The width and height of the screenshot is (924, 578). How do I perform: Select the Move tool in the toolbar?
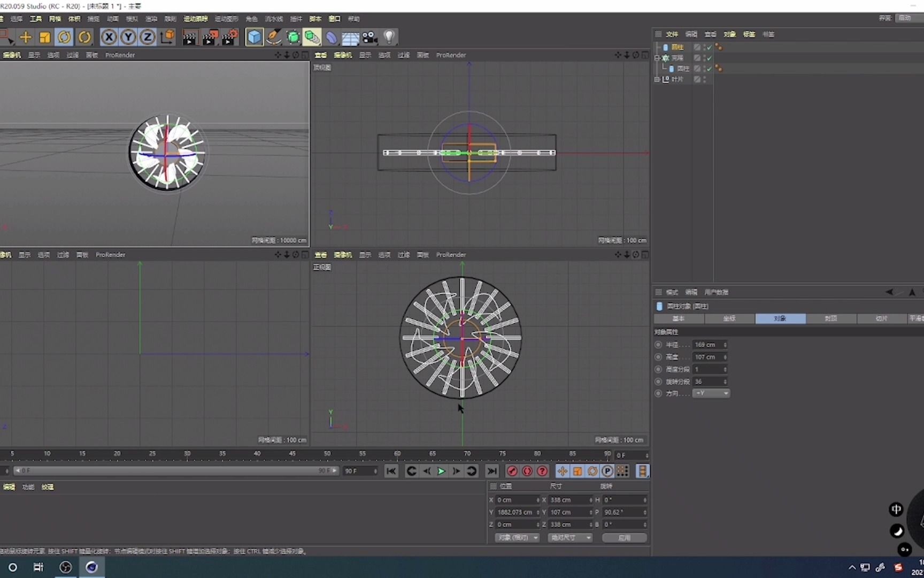pyautogui.click(x=26, y=37)
